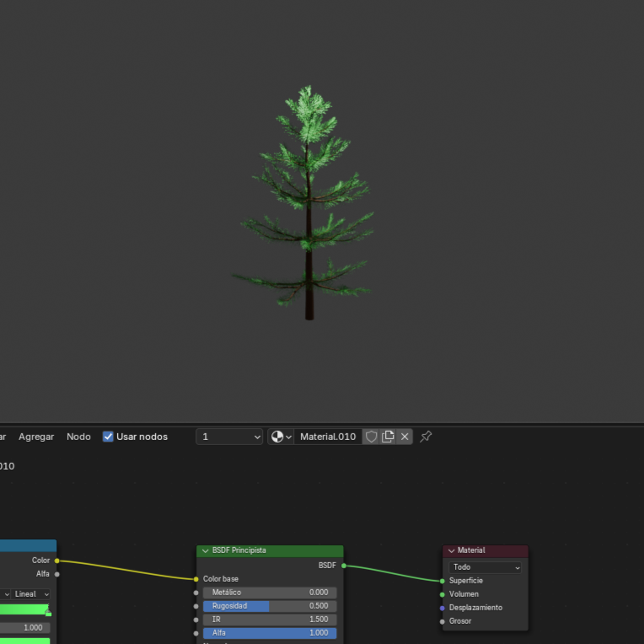The width and height of the screenshot is (644, 644).
Task: Toggle the pin icon in node editor header
Action: pos(426,437)
